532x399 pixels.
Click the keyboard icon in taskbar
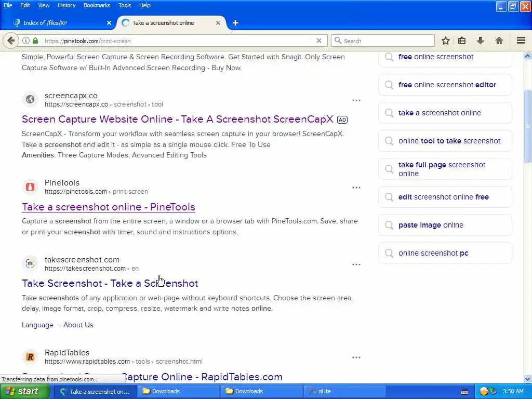point(464,392)
